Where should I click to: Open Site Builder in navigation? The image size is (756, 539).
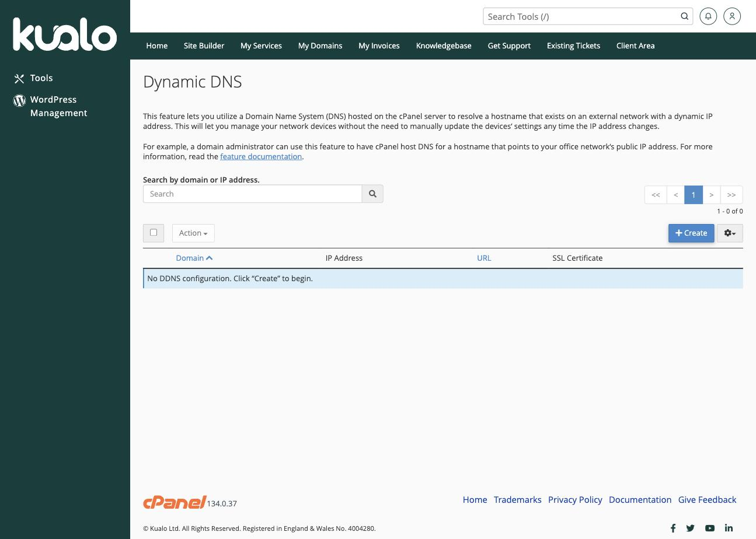pyautogui.click(x=204, y=45)
